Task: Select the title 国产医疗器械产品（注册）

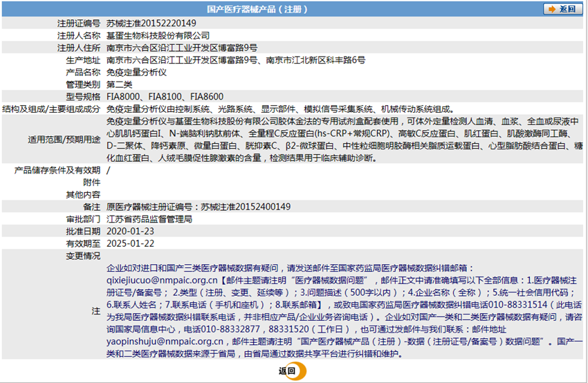Action: (257, 9)
